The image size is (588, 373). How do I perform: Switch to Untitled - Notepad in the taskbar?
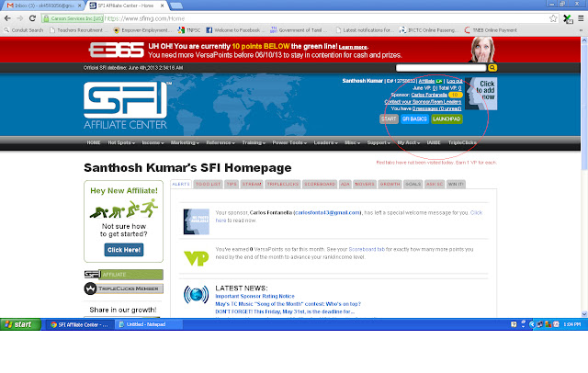point(148,324)
